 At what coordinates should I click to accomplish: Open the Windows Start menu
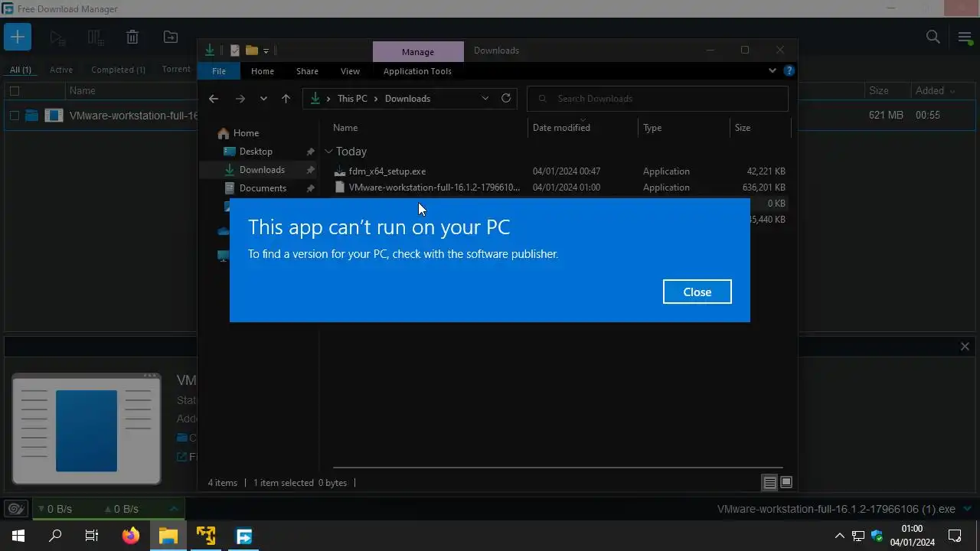tap(18, 536)
